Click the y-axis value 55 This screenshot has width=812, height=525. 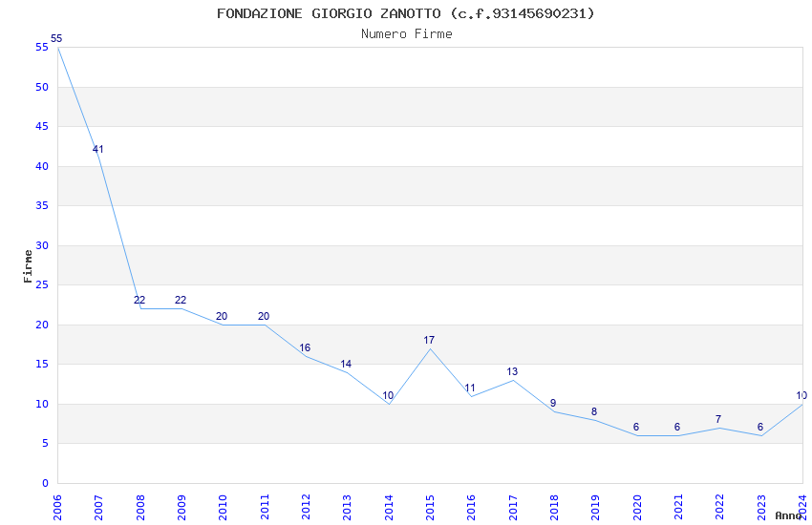pyautogui.click(x=42, y=47)
